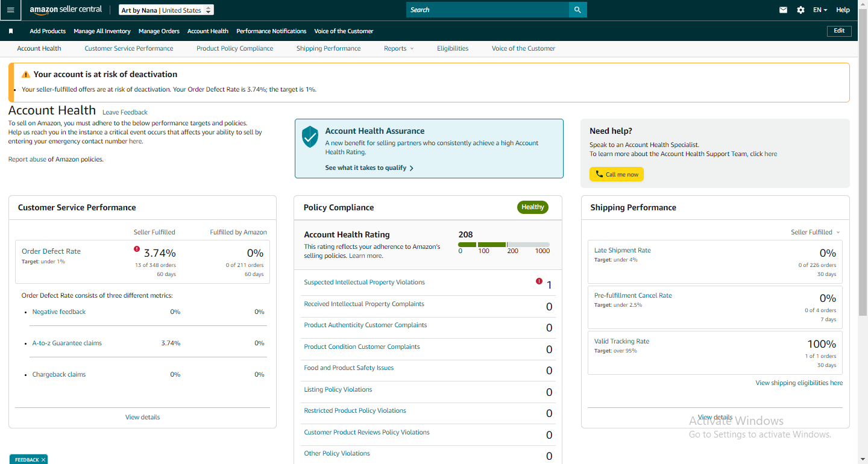
Task: Open the Seller Fulfilled shipping dropdown
Action: coord(815,232)
